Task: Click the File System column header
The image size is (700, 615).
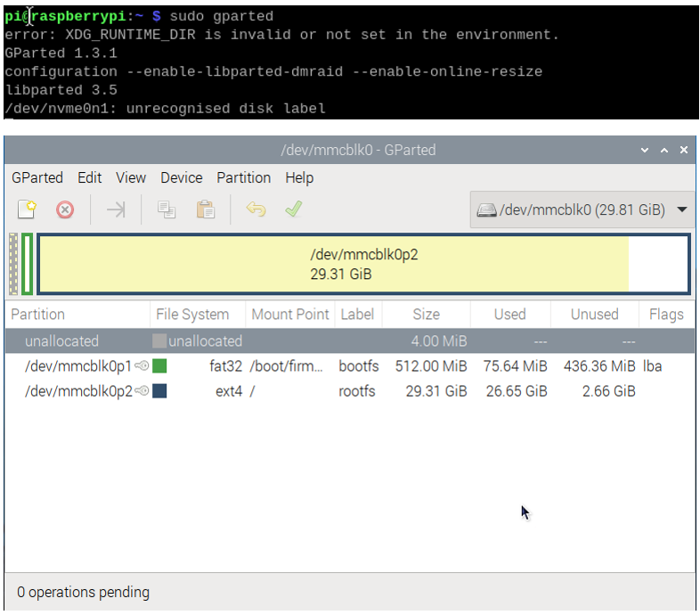Action: [x=192, y=315]
